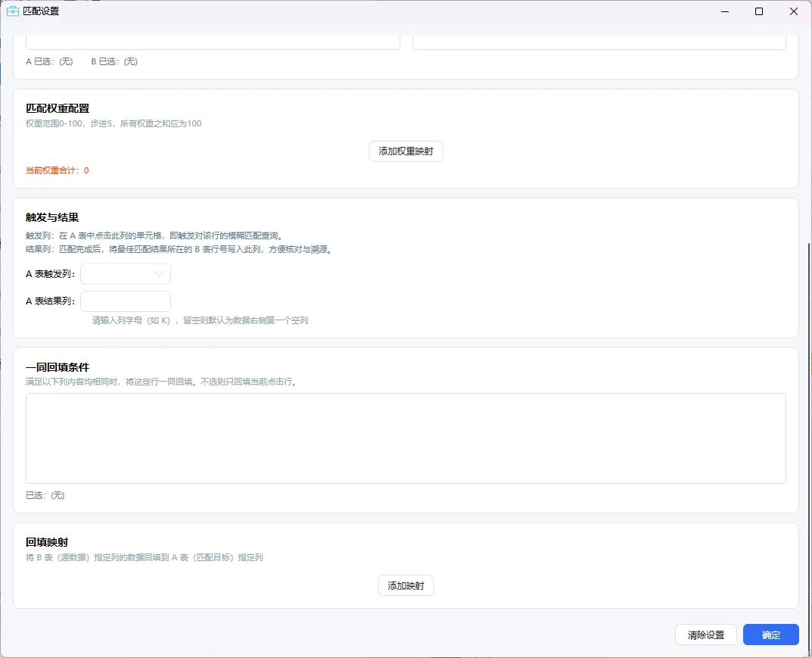812x658 pixels.
Task: Click the A 表触发列 label
Action: tap(51, 274)
